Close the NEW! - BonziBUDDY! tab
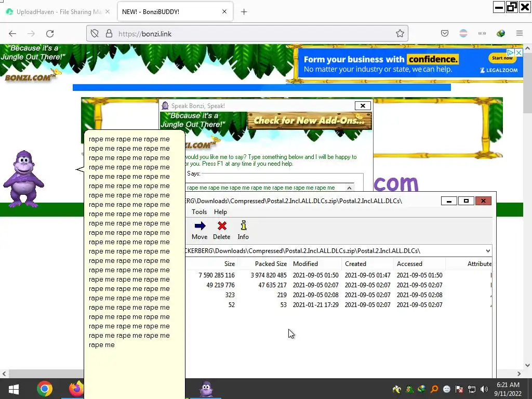 (x=224, y=11)
